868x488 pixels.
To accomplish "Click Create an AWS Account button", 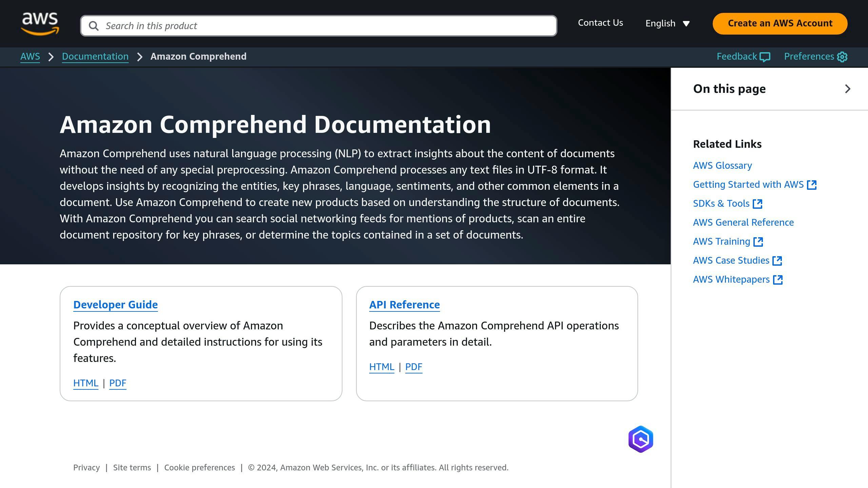I will 780,23.
